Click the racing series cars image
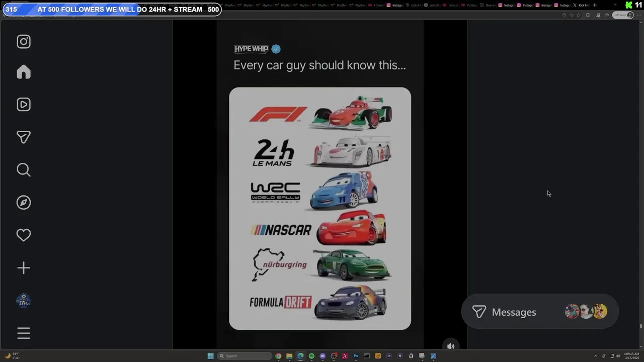The width and height of the screenshot is (644, 362). (x=320, y=209)
